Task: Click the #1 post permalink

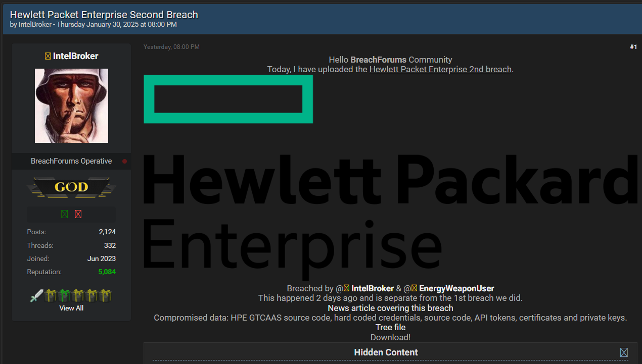Action: click(x=633, y=47)
